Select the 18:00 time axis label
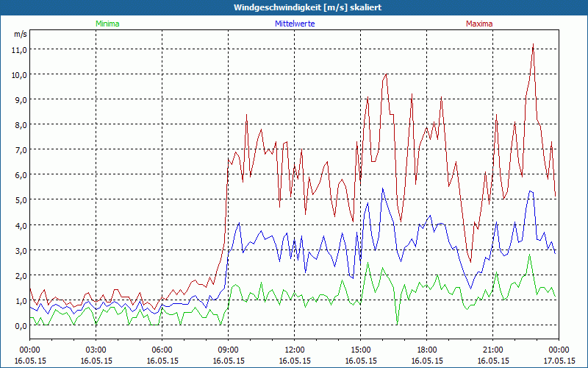The height and width of the screenshot is (368, 588). pos(426,350)
